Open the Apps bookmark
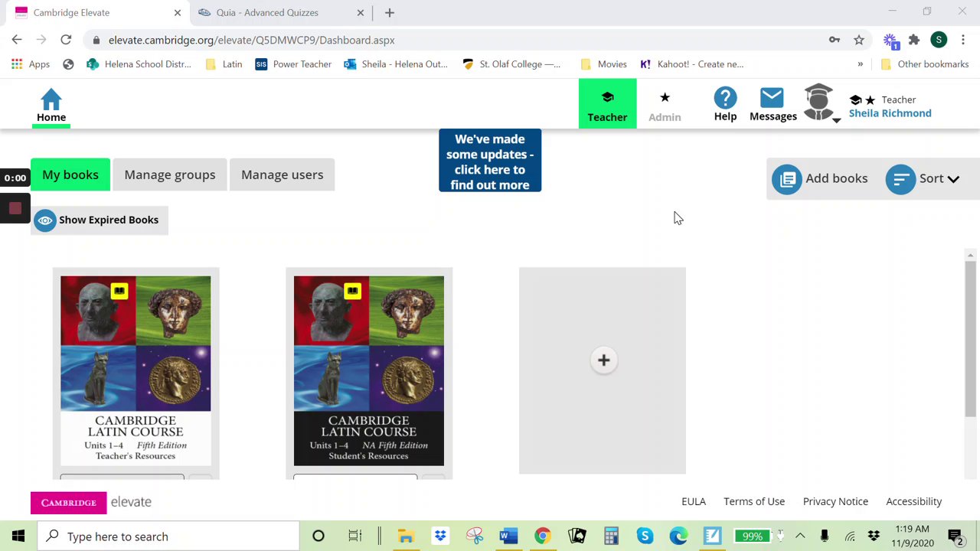 point(31,64)
